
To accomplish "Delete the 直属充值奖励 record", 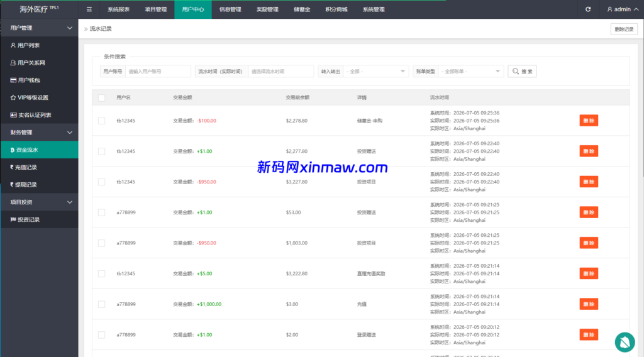I will pyautogui.click(x=589, y=273).
